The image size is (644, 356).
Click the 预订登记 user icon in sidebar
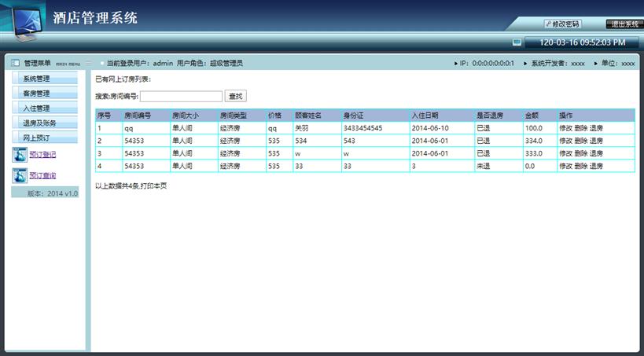tap(20, 155)
